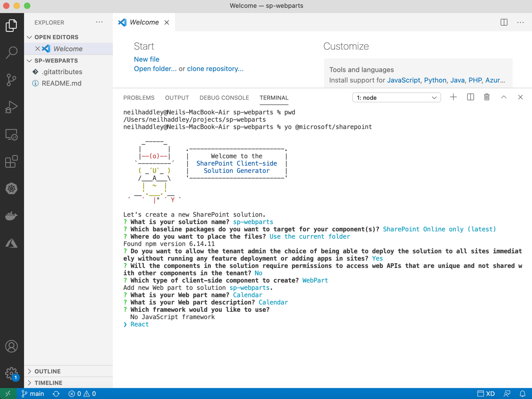Click the 'New file' link
The height and width of the screenshot is (399, 532).
coord(147,59)
